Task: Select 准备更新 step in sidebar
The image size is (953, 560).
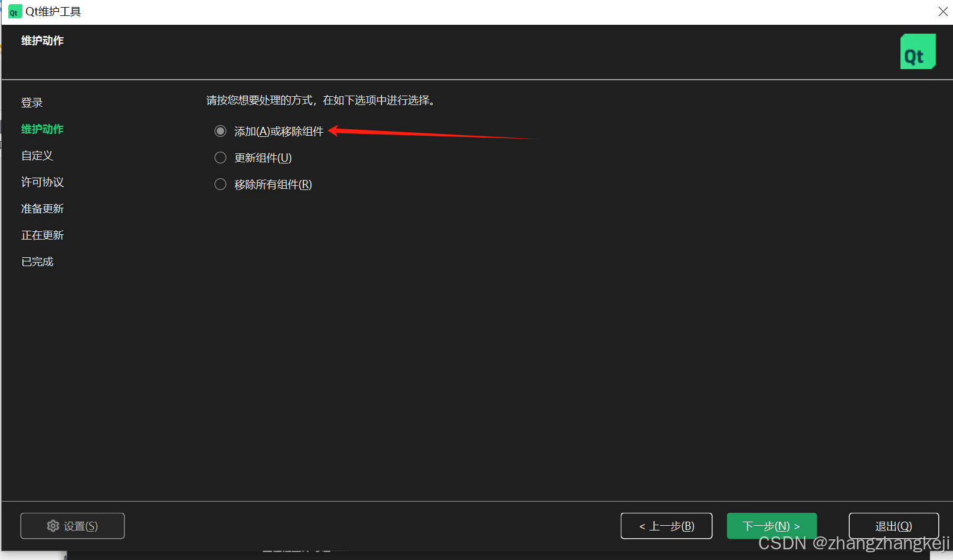Action: point(42,209)
